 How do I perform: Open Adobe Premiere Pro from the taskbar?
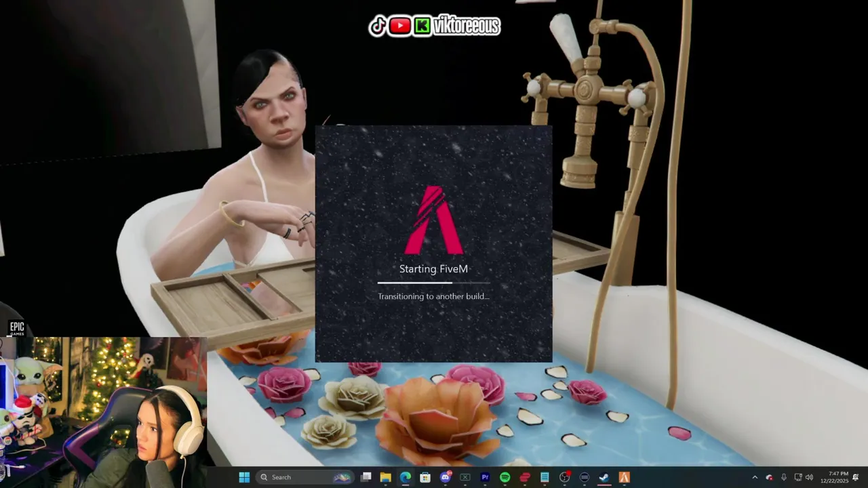[x=485, y=477]
